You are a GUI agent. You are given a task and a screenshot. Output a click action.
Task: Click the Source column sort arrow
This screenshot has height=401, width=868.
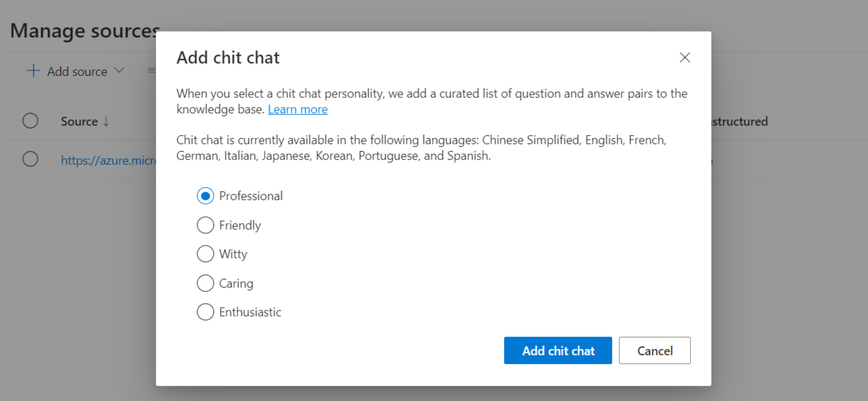[x=106, y=121]
